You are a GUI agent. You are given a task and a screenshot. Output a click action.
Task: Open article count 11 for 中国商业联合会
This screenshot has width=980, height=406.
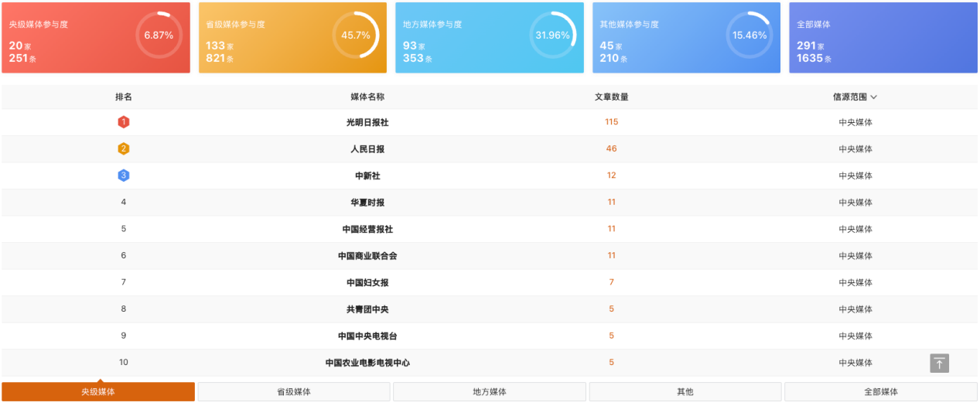612,255
